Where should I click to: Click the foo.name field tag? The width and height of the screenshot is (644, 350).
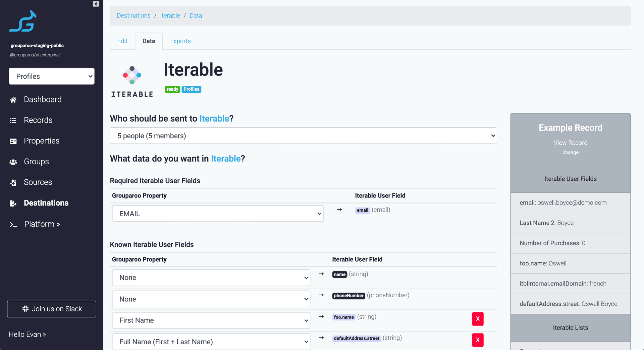(x=343, y=317)
